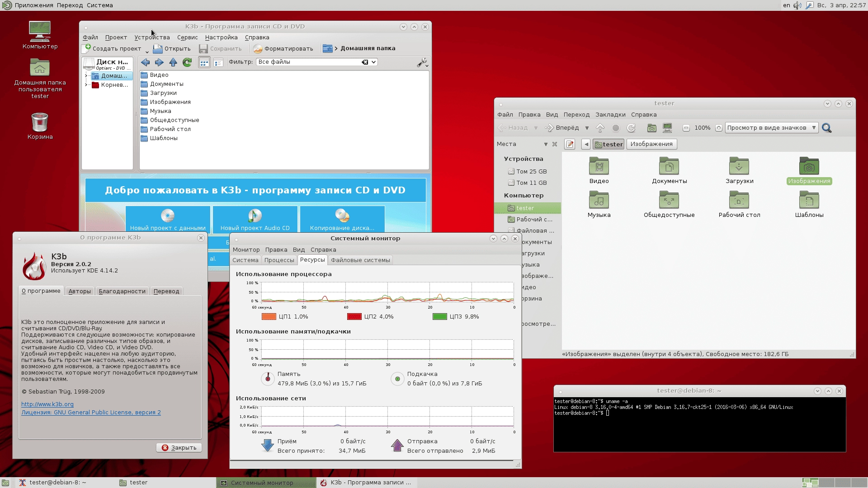Click Закрыть in the About K3b dialog

[x=179, y=448]
